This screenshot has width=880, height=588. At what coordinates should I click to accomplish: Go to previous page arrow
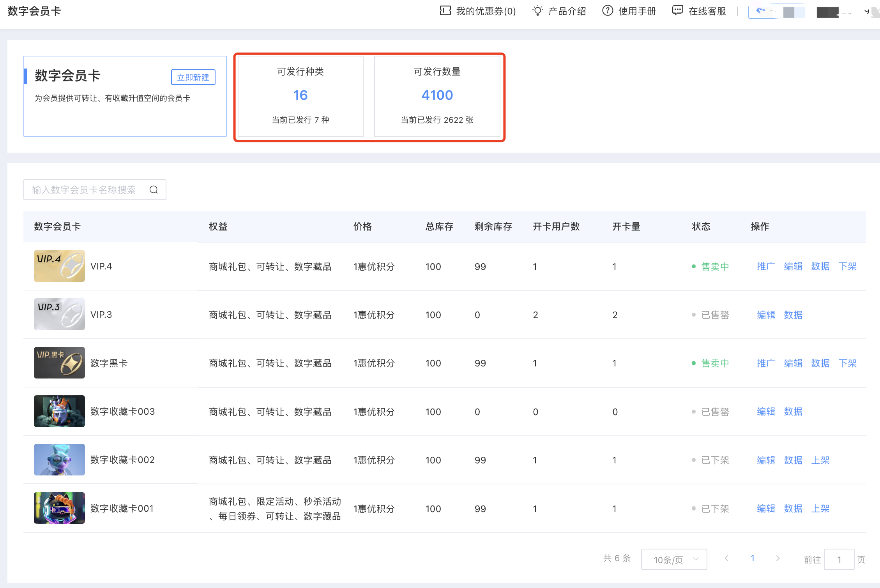point(726,558)
